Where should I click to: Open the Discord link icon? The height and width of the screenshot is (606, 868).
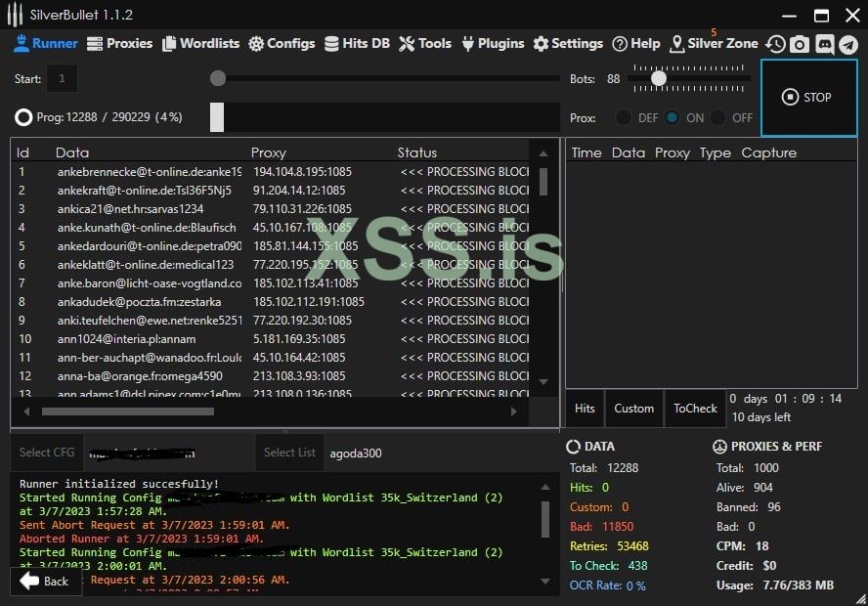pyautogui.click(x=824, y=44)
